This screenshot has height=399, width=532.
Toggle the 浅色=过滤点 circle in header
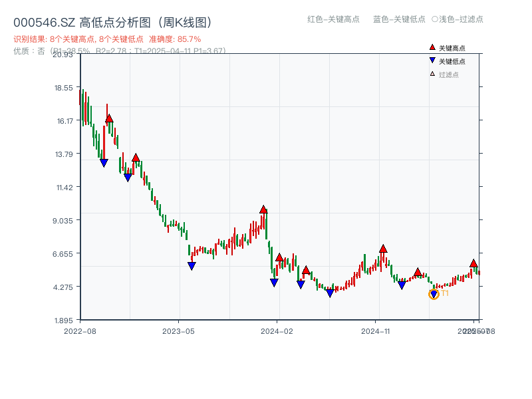(435, 19)
